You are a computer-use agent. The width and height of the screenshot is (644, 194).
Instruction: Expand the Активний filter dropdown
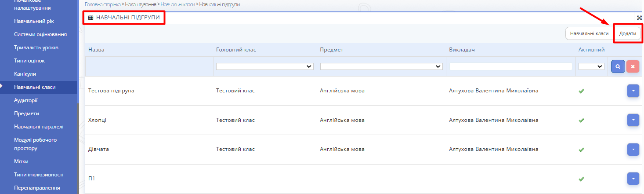[591, 66]
